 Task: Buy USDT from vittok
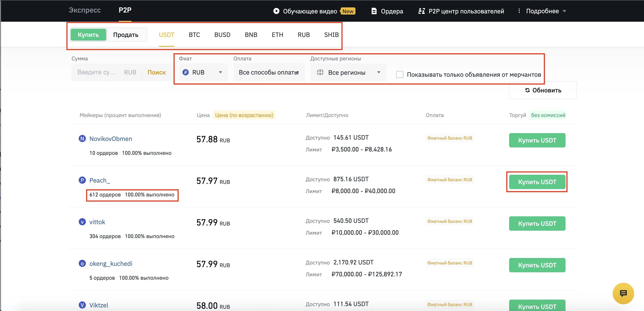(x=537, y=224)
